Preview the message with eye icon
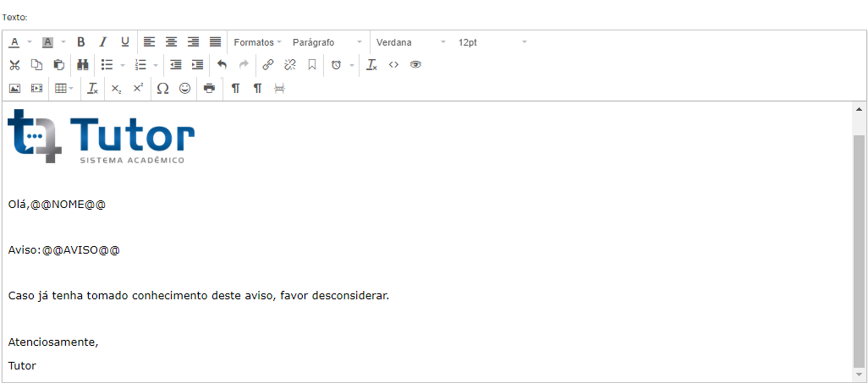The height and width of the screenshot is (383, 868). [415, 65]
